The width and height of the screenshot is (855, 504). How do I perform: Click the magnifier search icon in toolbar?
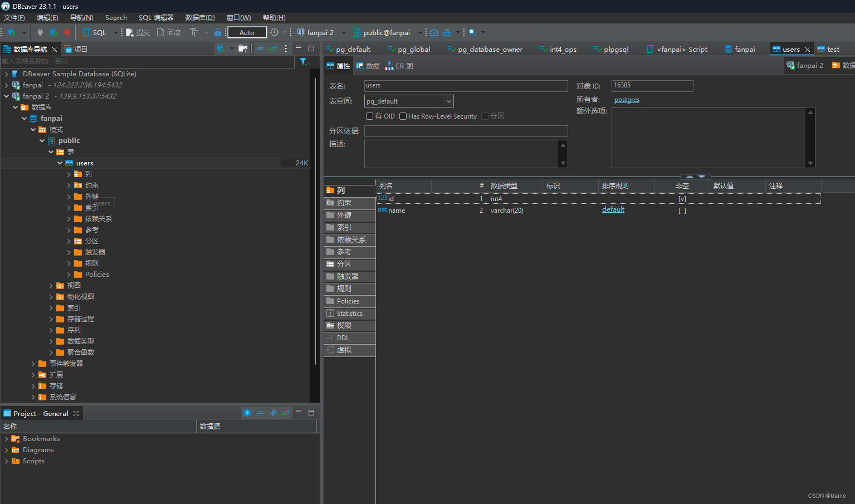tap(472, 32)
